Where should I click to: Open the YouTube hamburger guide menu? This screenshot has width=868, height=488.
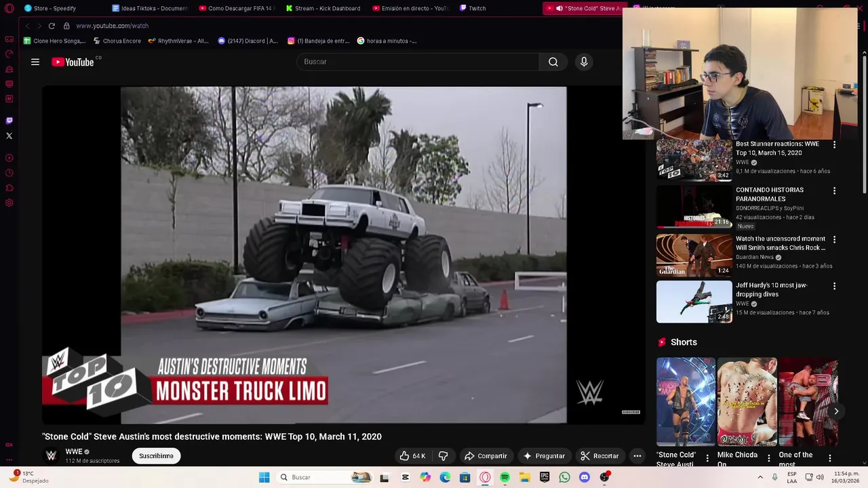(x=35, y=62)
